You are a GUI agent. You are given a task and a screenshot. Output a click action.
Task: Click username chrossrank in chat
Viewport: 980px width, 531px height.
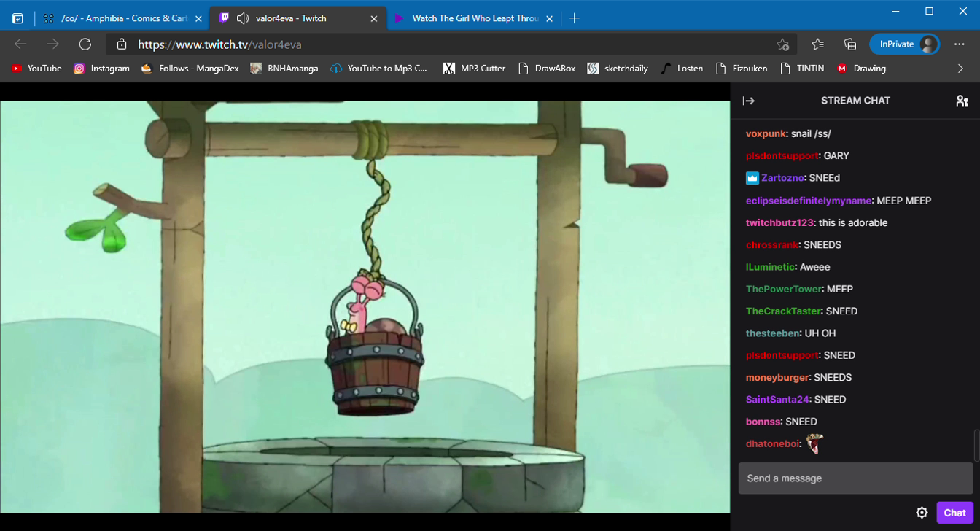(x=772, y=244)
